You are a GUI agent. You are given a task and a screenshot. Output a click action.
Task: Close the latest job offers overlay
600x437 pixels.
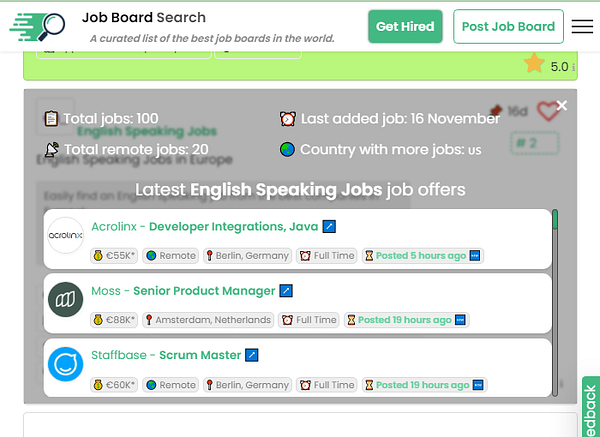pyautogui.click(x=562, y=105)
